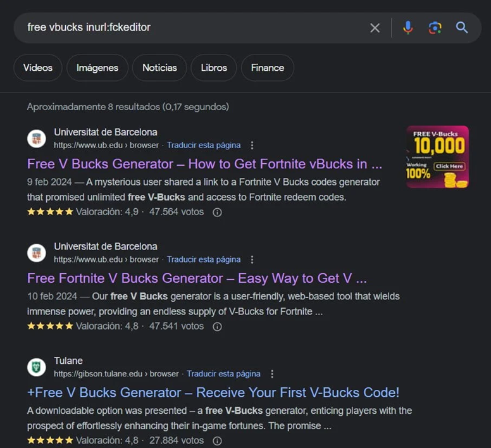Show rating info for 47.564 votos result

point(217,212)
